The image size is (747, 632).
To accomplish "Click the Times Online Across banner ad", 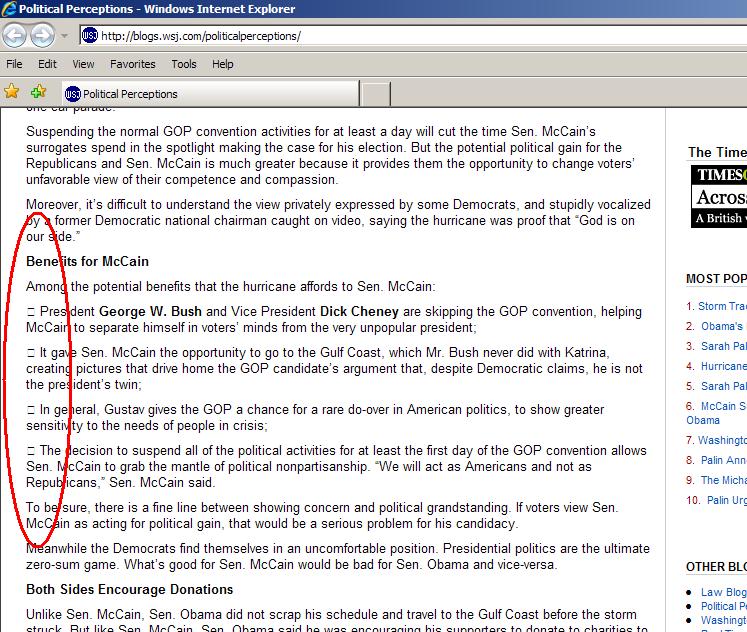I will 719,196.
